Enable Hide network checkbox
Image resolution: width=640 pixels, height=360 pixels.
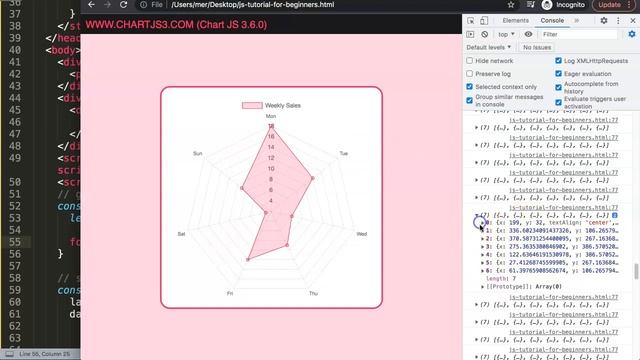coord(469,60)
